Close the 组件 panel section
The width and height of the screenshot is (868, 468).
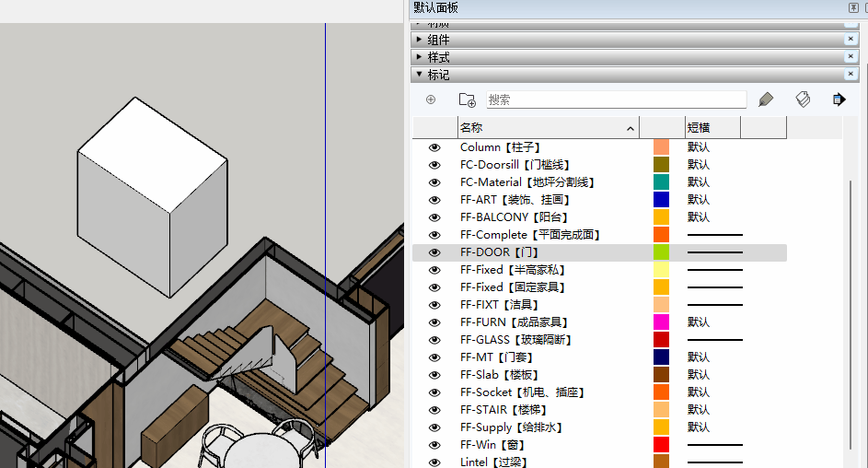(851, 40)
